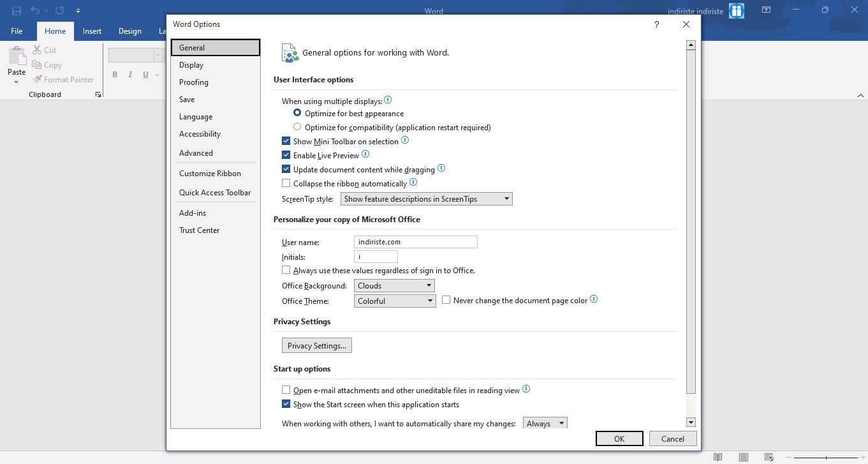Viewport: 868px width, 464px height.
Task: Click the Cancel button
Action: [x=673, y=438]
